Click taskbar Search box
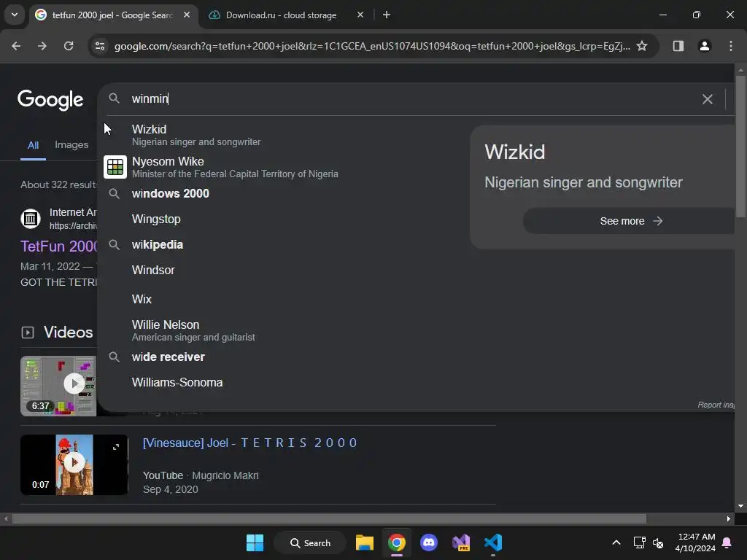 (310, 542)
